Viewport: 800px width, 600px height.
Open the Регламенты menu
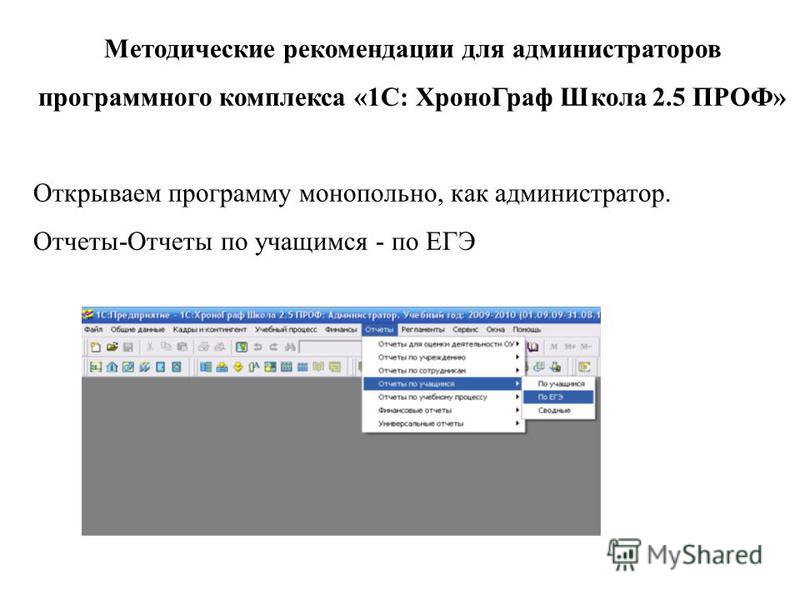click(422, 330)
